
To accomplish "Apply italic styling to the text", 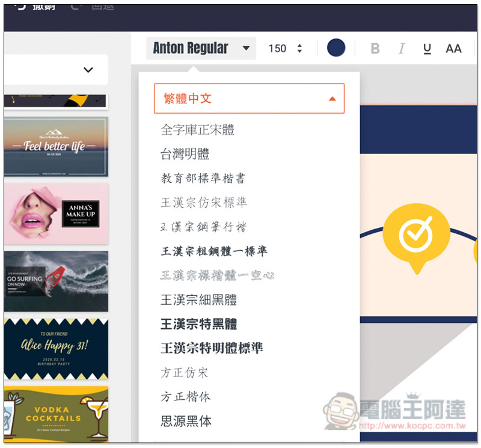I will pyautogui.click(x=401, y=49).
